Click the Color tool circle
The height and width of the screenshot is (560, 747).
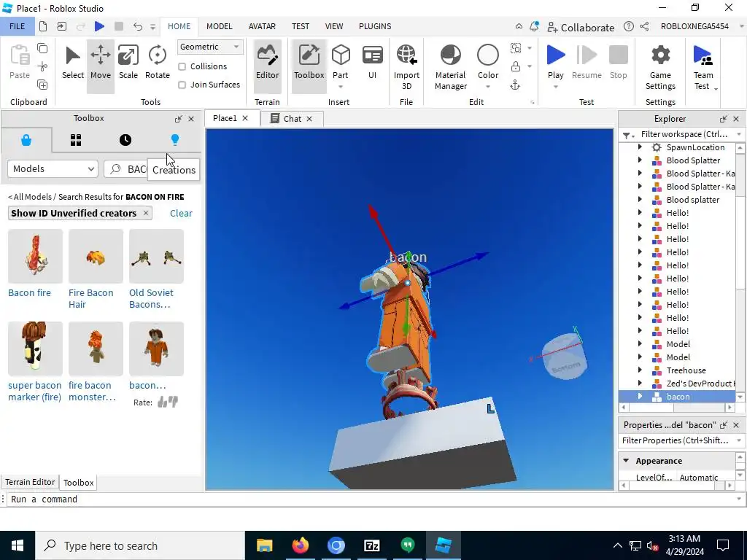(488, 55)
